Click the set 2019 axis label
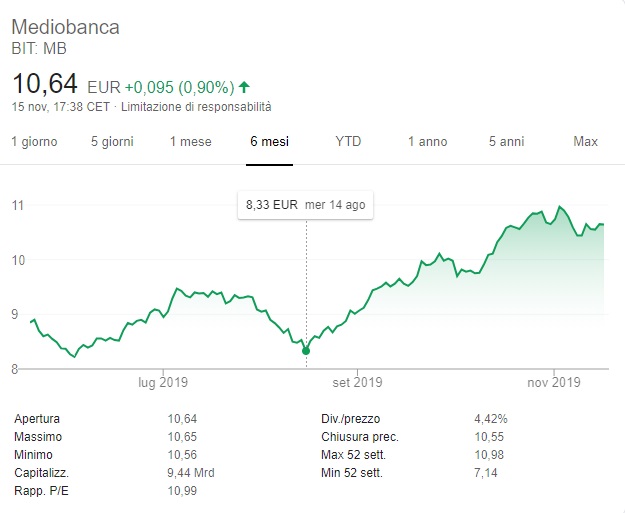 pyautogui.click(x=358, y=382)
